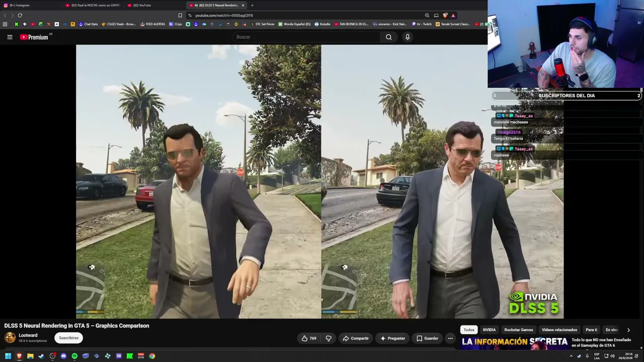Focus the YouTube Buscar search field
644x362 pixels.
307,37
